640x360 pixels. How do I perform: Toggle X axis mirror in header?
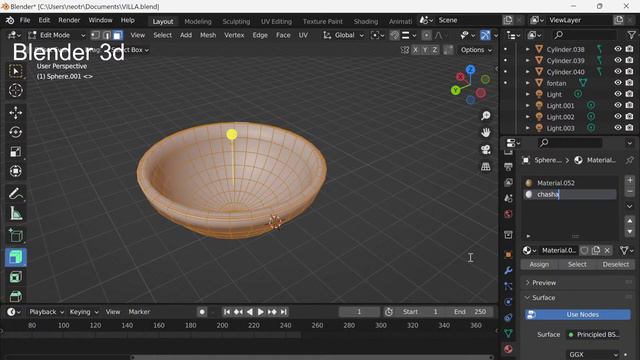(x=415, y=50)
